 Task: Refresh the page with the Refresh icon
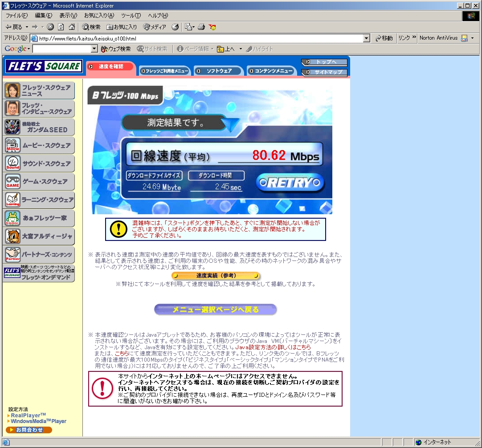point(61,27)
